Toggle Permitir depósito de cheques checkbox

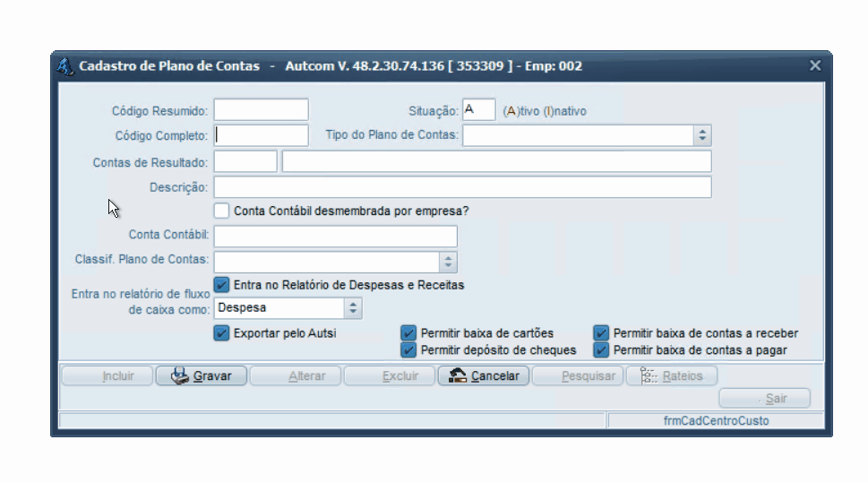click(408, 350)
